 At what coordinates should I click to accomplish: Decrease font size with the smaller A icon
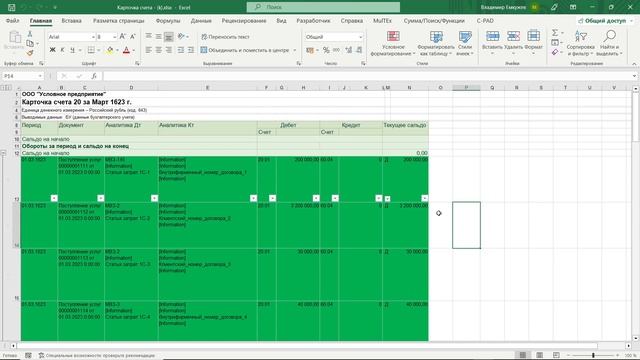[x=133, y=37]
